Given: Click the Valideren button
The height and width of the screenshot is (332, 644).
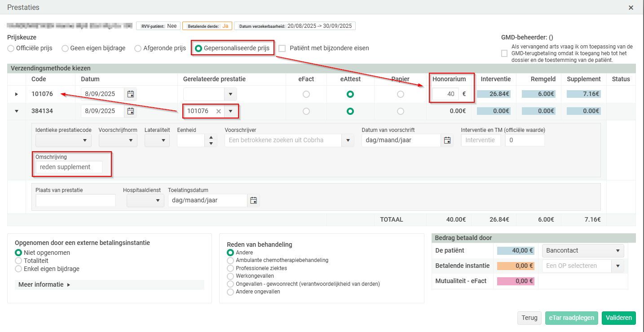Looking at the screenshot, I should pos(618,318).
